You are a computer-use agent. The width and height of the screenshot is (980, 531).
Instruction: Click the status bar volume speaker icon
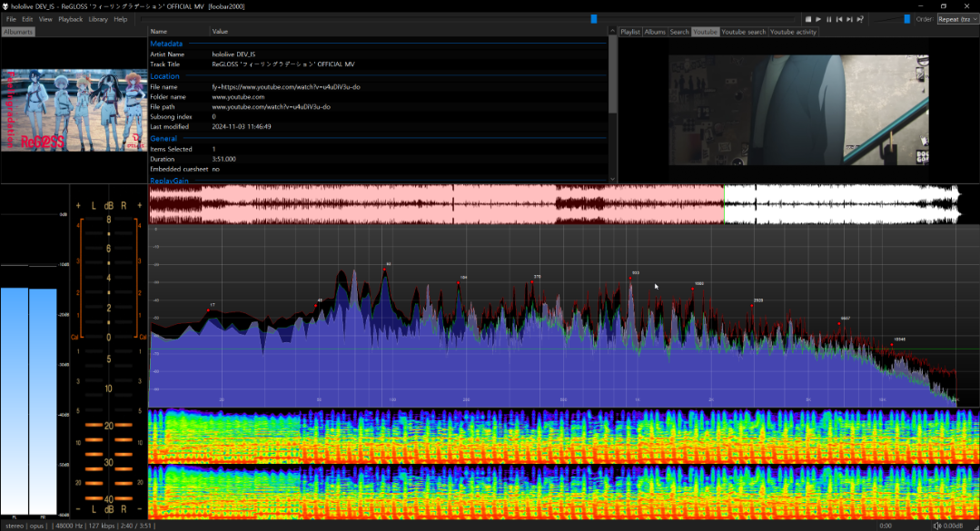pos(937,526)
